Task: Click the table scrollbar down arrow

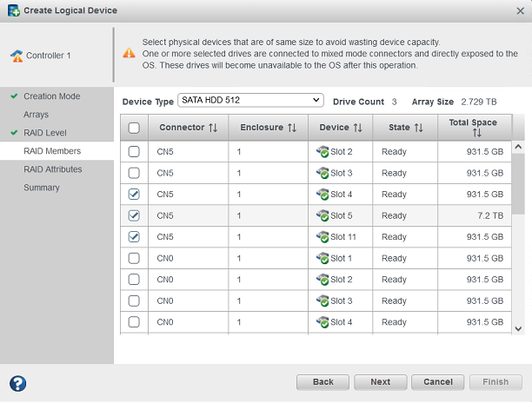Action: [x=518, y=328]
